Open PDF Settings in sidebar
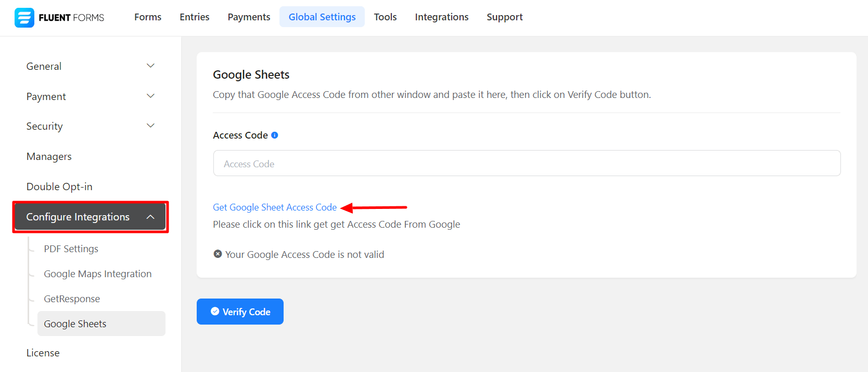 tap(71, 249)
